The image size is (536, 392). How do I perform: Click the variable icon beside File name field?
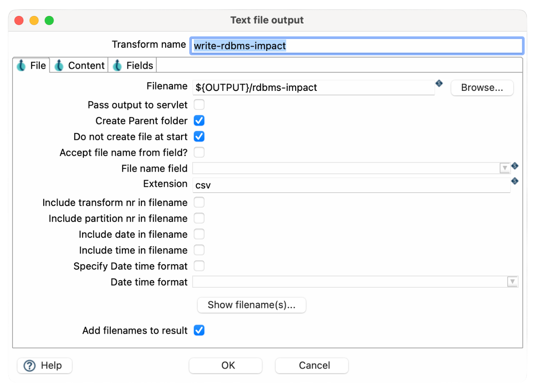tap(515, 166)
